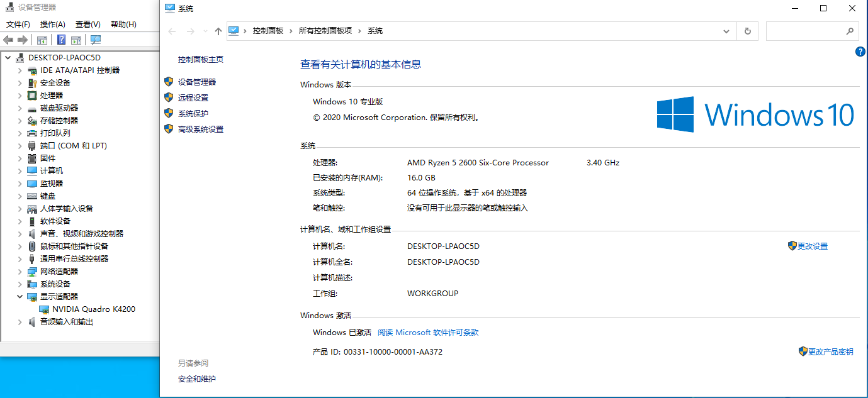Screen dimensions: 868x398
Task: Select the IDE ATA/ATAPI 控制器 device icon
Action: coord(32,70)
